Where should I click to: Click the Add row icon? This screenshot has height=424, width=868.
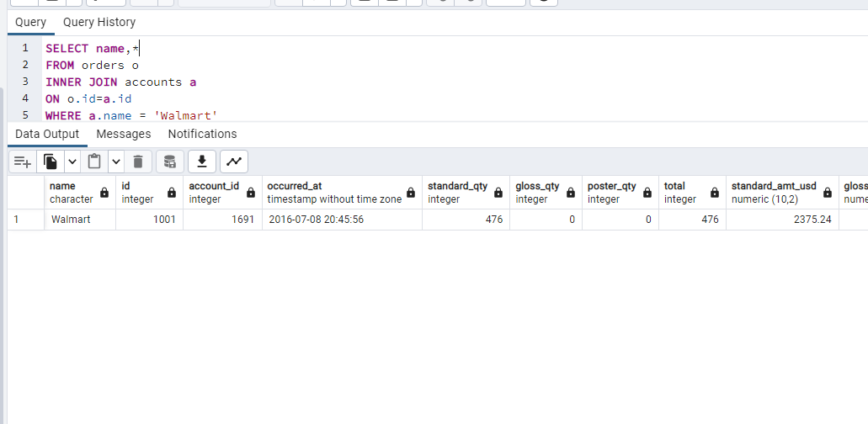[x=23, y=162]
